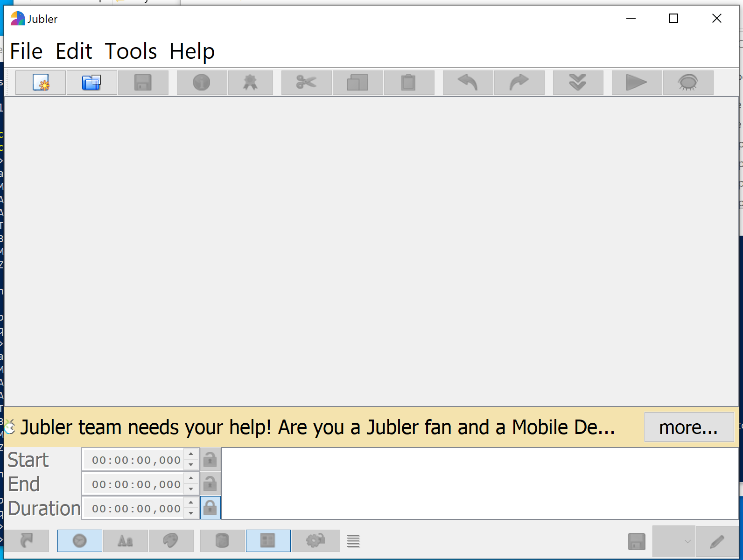Click the Duration time input field
This screenshot has width=743, height=560.
(x=134, y=509)
